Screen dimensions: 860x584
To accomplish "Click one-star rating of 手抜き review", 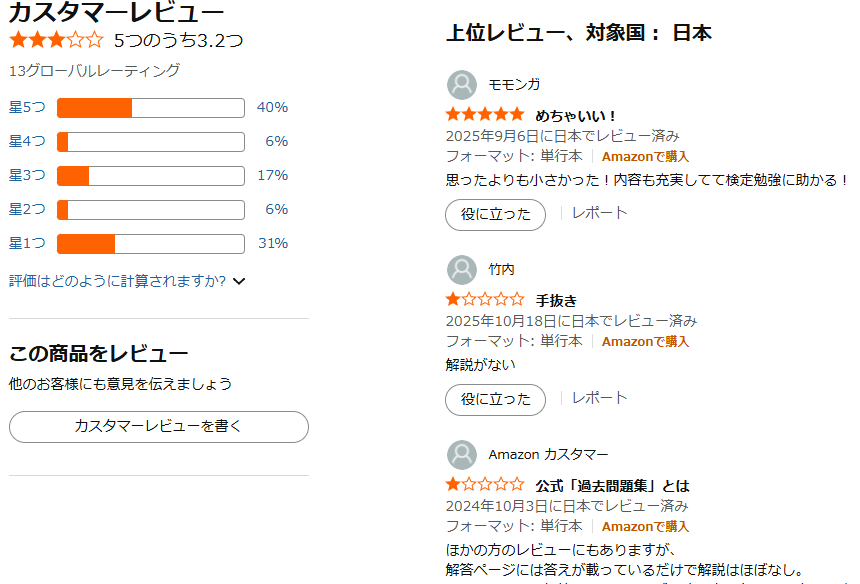I will point(485,300).
